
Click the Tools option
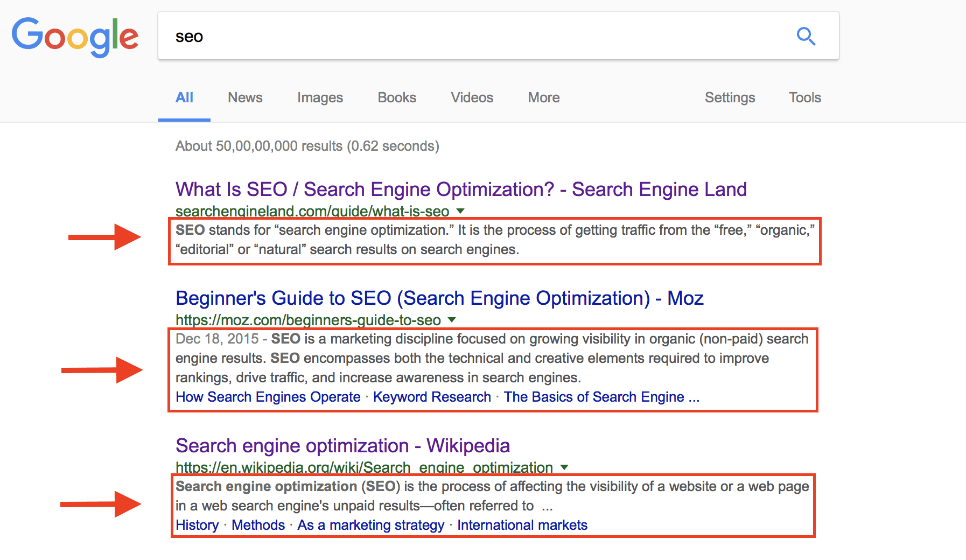point(804,97)
